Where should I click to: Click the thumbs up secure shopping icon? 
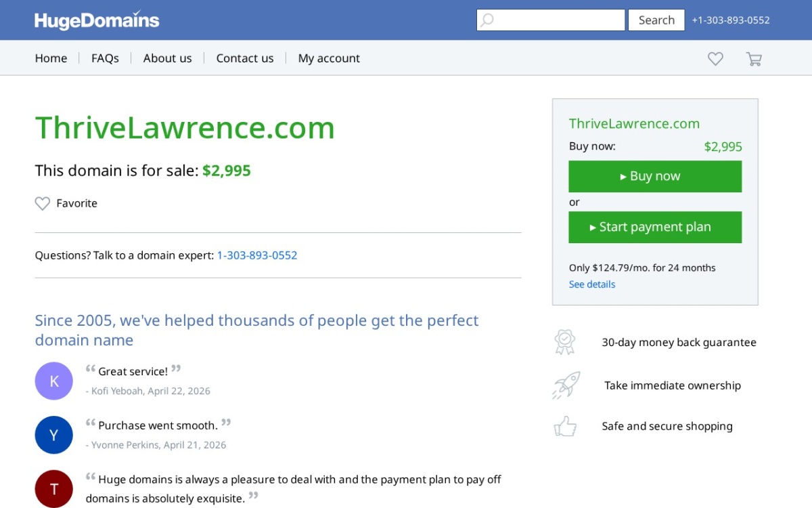(565, 426)
